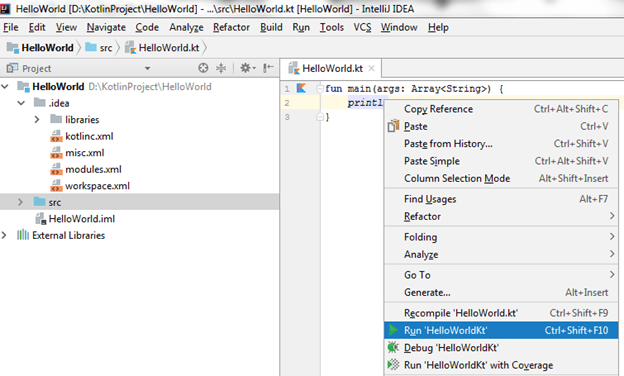Close the HelloWorld.kt editor tab

[371, 68]
